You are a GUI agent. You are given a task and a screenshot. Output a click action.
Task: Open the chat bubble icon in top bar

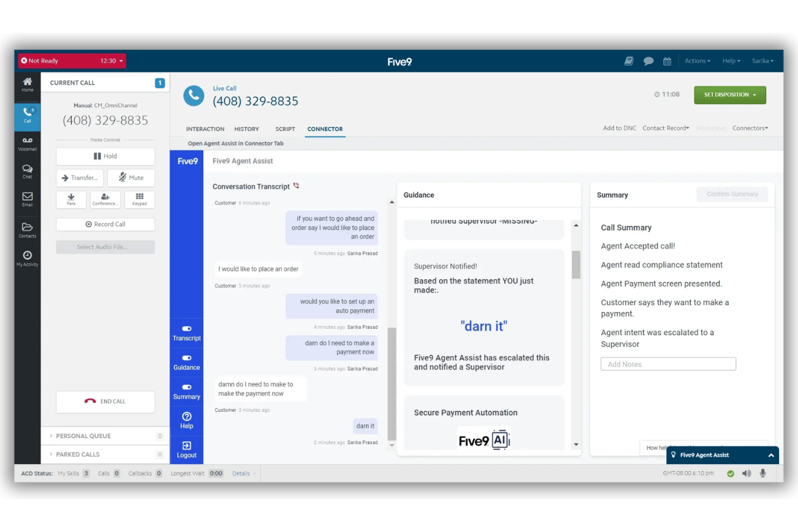coord(649,61)
